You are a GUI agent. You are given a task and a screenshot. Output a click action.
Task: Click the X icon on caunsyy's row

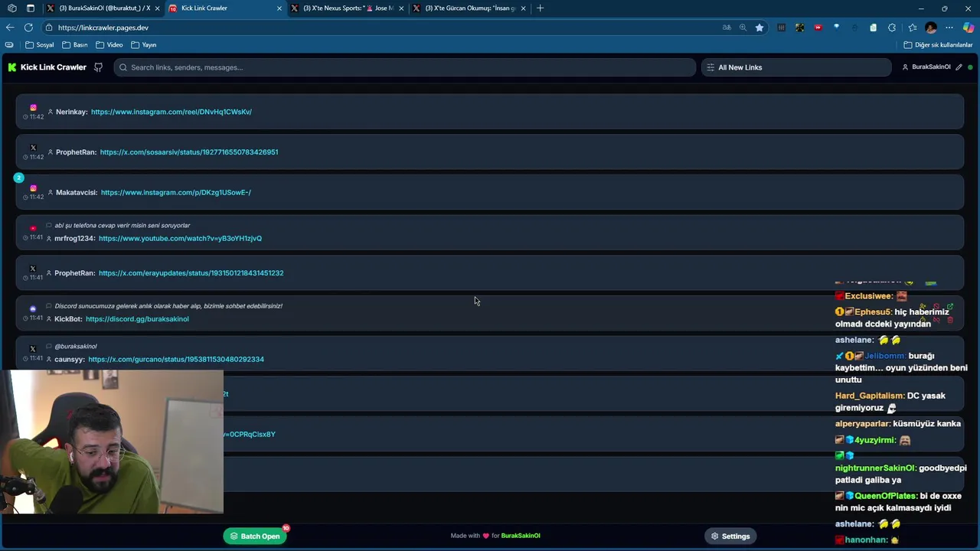click(x=33, y=349)
